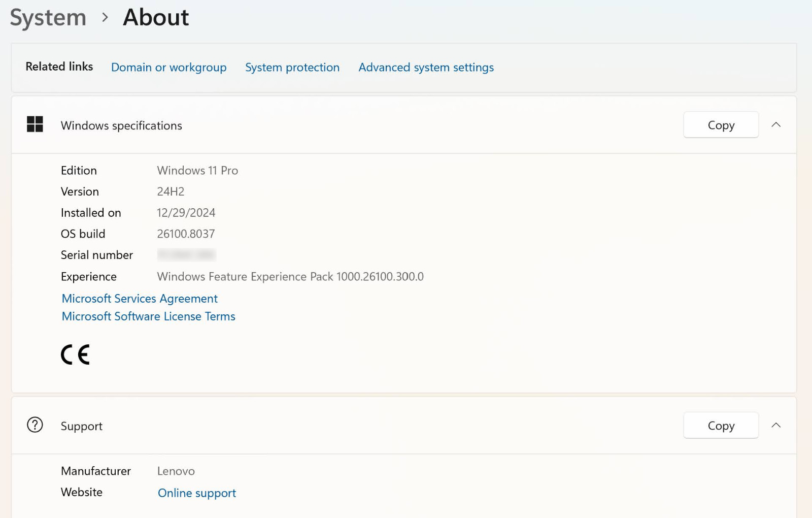Open System protection link
Viewport: 812px width, 518px height.
pos(292,67)
